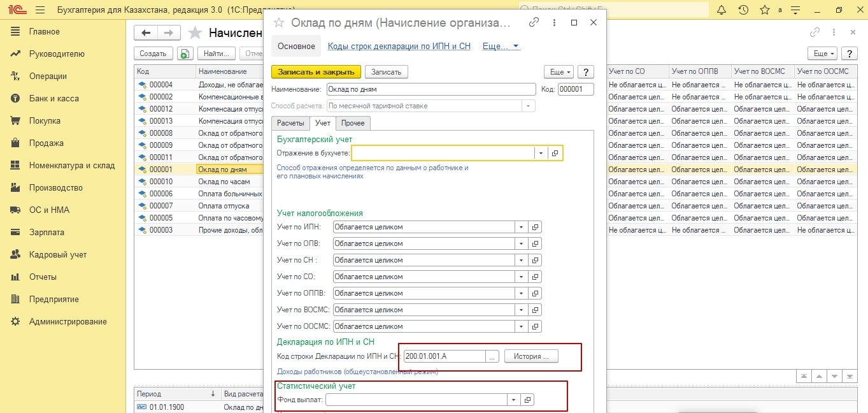Click the notifications bell icon
868x413 pixels.
click(722, 10)
